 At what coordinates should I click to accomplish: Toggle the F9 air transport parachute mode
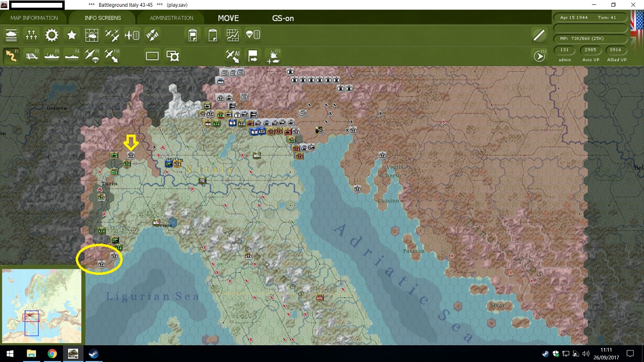click(92, 56)
